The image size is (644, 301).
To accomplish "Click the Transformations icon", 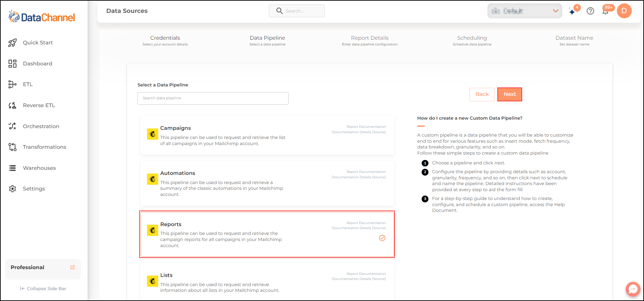I will coord(13,147).
